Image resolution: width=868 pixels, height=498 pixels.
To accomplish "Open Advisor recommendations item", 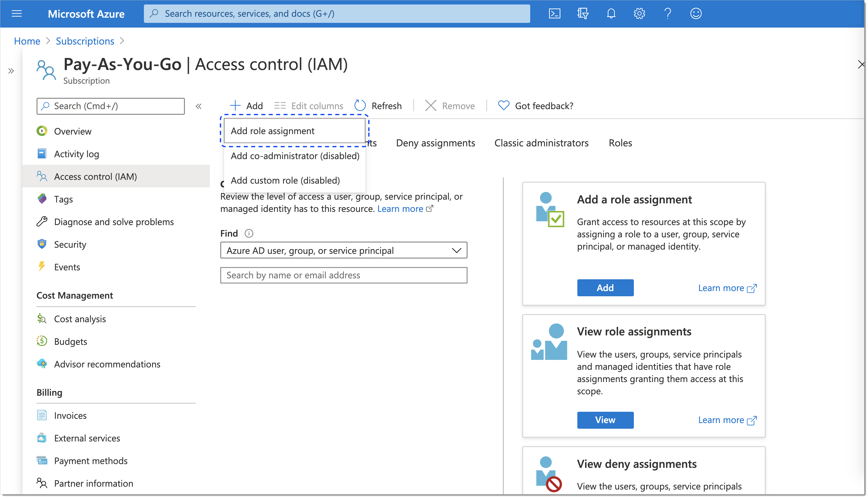I will click(x=116, y=364).
